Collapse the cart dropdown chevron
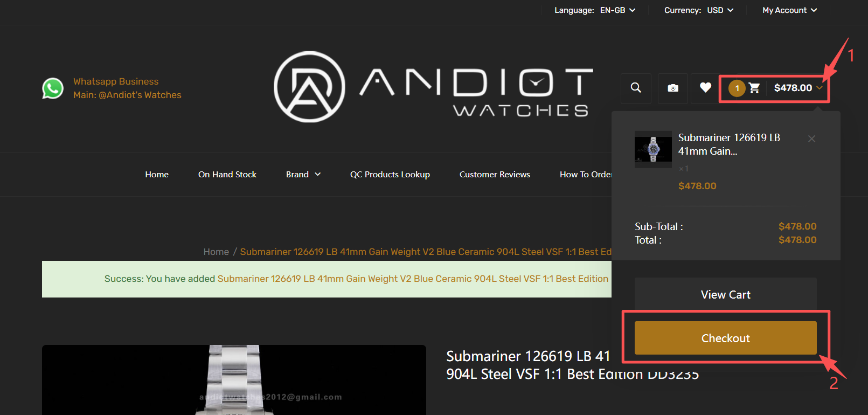 point(820,87)
